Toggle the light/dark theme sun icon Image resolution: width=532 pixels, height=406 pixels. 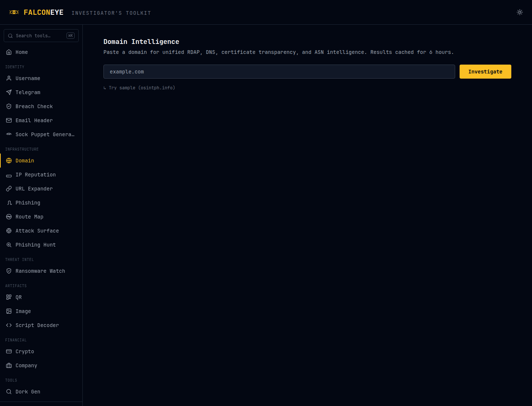520,12
